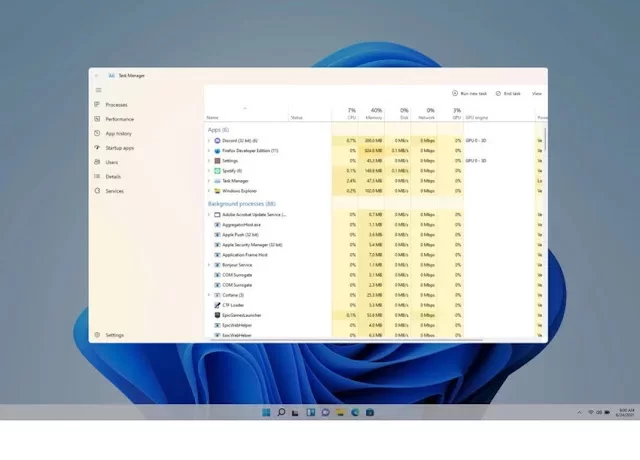Open Widgets from the taskbar
Viewport: 640px width, 460px height.
click(x=311, y=412)
